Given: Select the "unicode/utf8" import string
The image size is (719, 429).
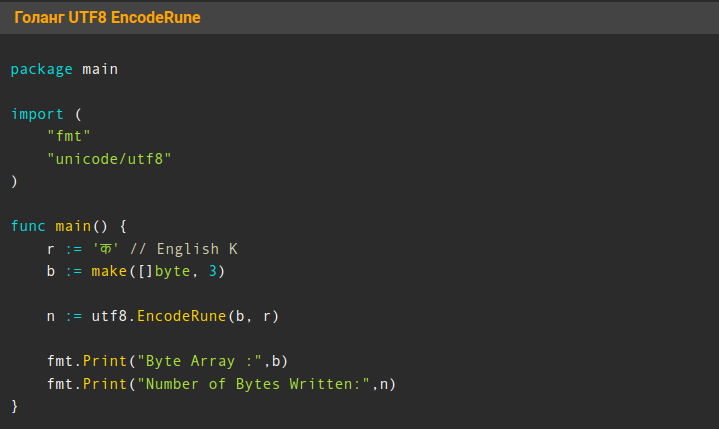Looking at the screenshot, I should [x=109, y=159].
